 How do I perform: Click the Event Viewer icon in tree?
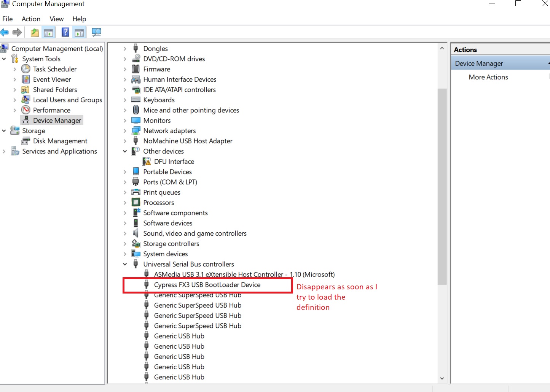(x=26, y=79)
